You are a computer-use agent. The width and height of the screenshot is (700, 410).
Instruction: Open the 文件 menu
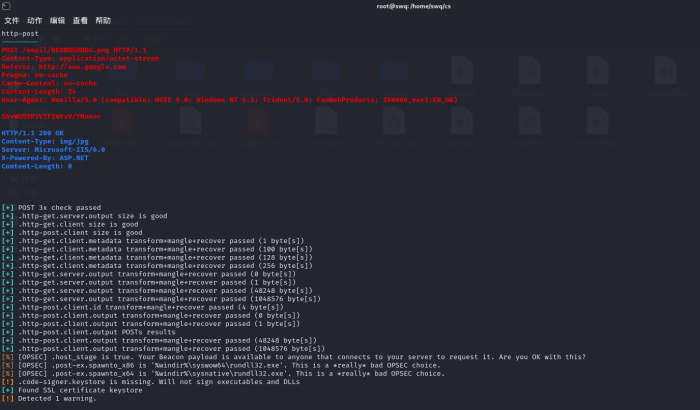pyautogui.click(x=12, y=20)
